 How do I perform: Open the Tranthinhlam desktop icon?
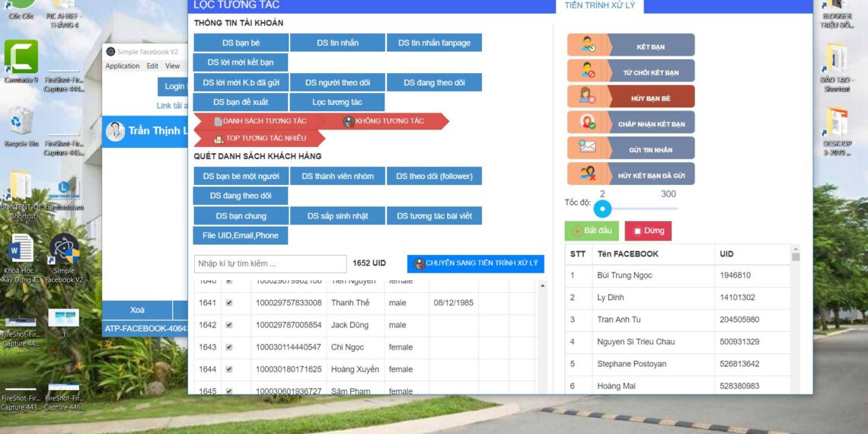tap(64, 193)
